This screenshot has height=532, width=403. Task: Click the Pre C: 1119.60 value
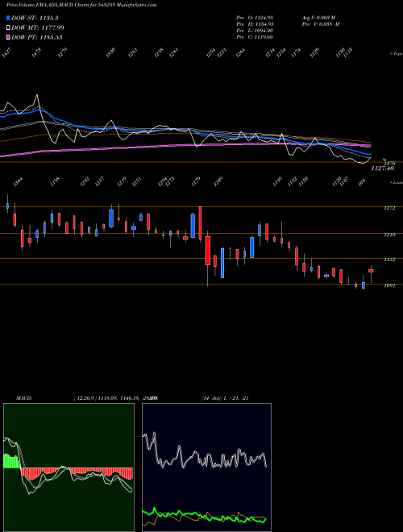point(255,37)
